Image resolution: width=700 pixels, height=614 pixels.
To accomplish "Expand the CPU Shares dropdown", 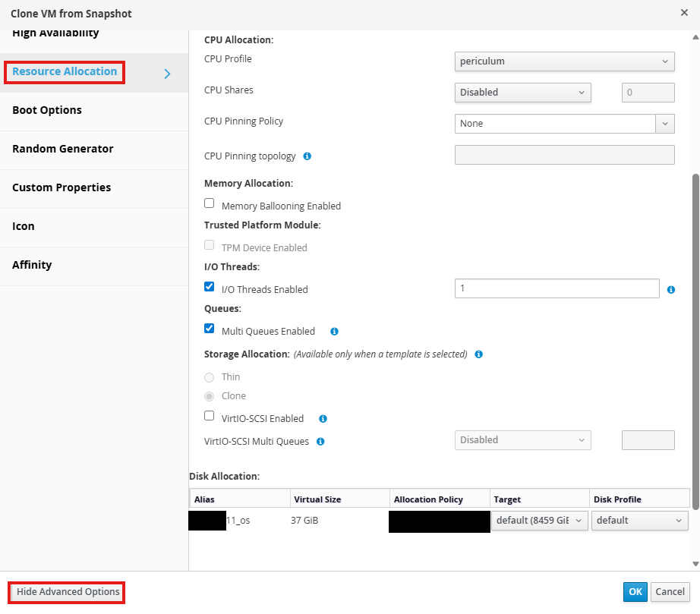I will click(522, 93).
